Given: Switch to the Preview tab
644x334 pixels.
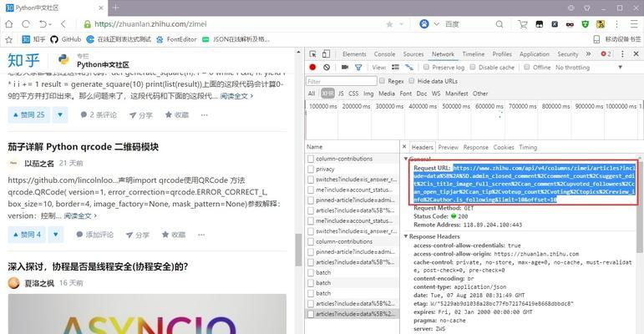Looking at the screenshot, I should click(448, 147).
